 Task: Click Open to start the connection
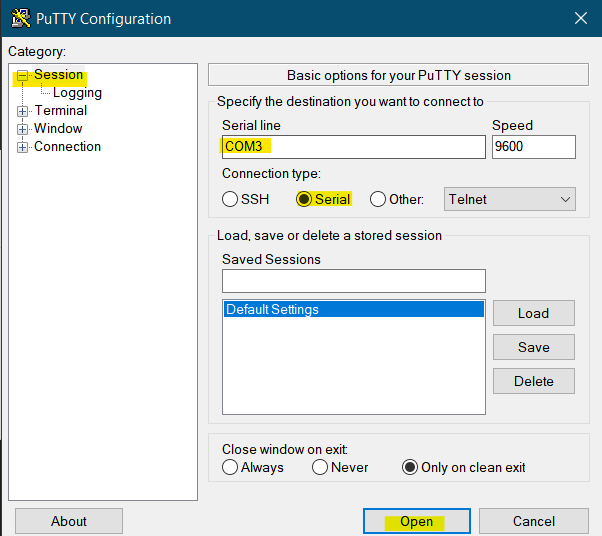416,521
